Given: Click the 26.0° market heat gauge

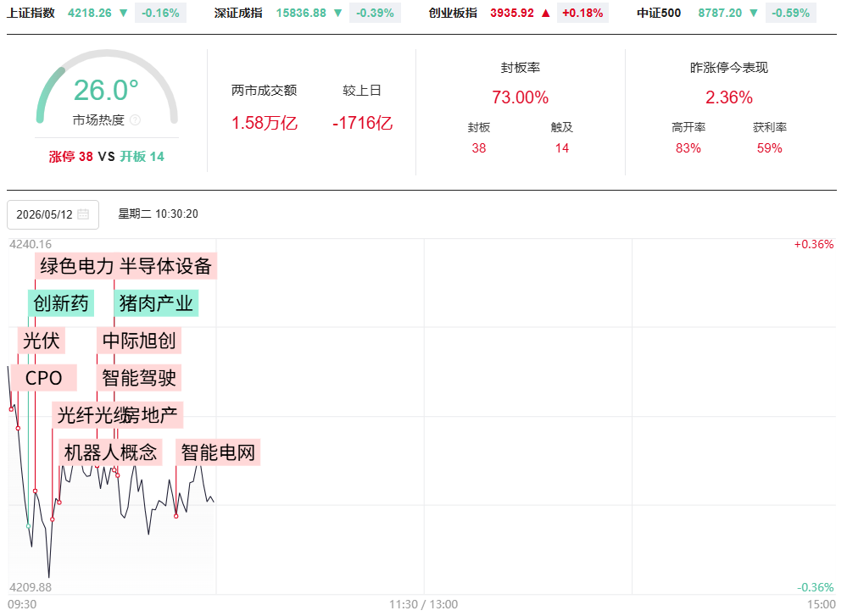Looking at the screenshot, I should point(107,90).
